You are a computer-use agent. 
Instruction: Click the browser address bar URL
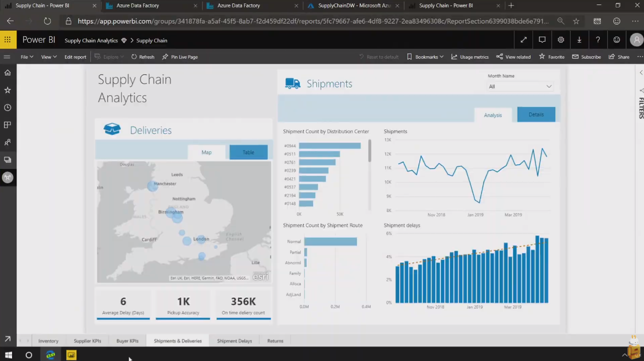(313, 22)
